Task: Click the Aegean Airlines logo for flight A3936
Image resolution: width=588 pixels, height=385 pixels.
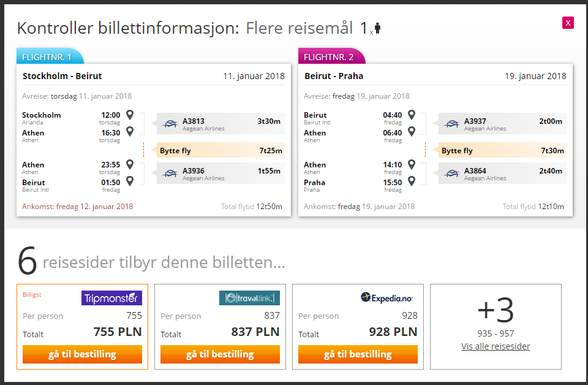Action: coord(170,173)
